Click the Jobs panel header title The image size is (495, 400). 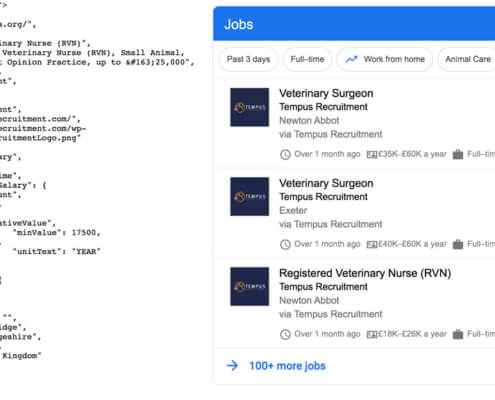click(239, 24)
